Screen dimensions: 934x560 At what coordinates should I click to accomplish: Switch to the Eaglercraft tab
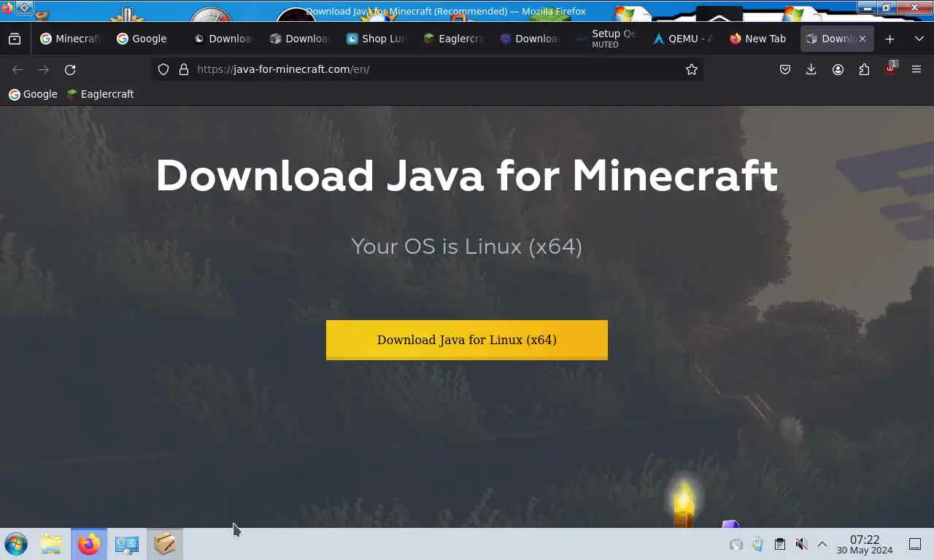click(453, 39)
